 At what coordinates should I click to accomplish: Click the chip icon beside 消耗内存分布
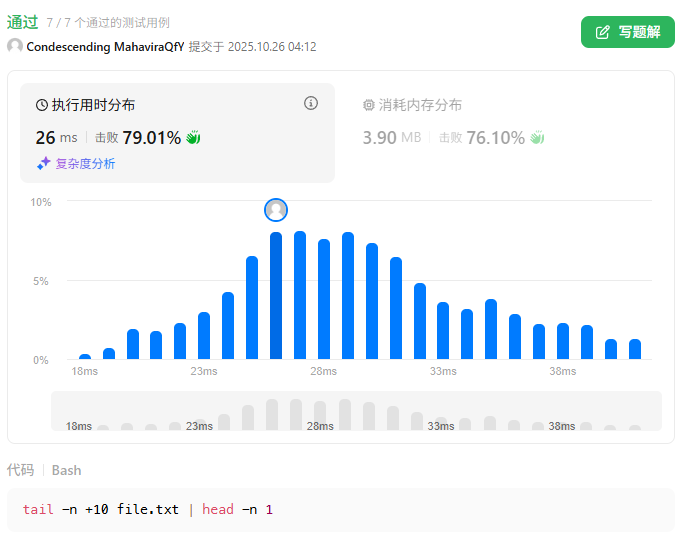[369, 105]
